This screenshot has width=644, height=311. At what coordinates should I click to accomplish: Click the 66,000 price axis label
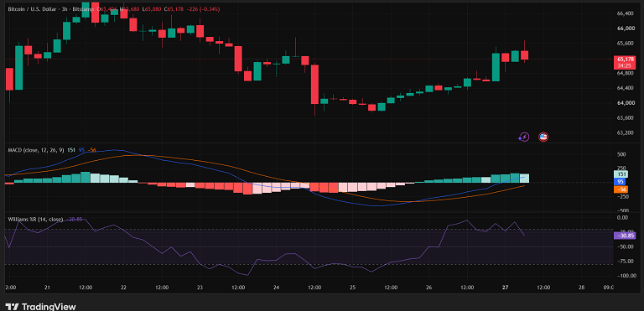point(625,29)
